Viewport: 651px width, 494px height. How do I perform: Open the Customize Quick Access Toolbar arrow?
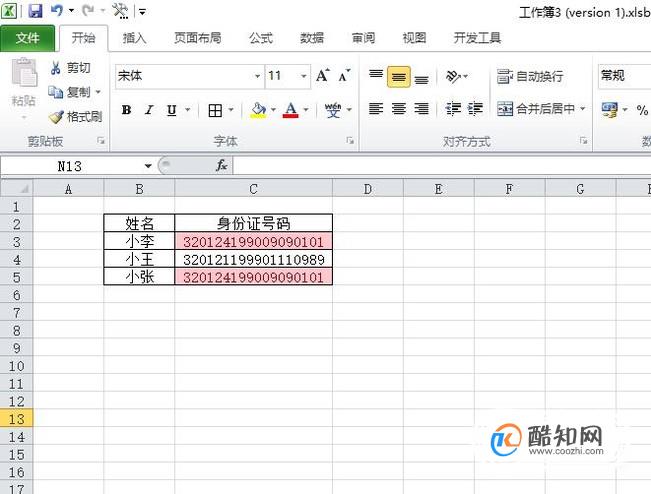click(x=142, y=12)
